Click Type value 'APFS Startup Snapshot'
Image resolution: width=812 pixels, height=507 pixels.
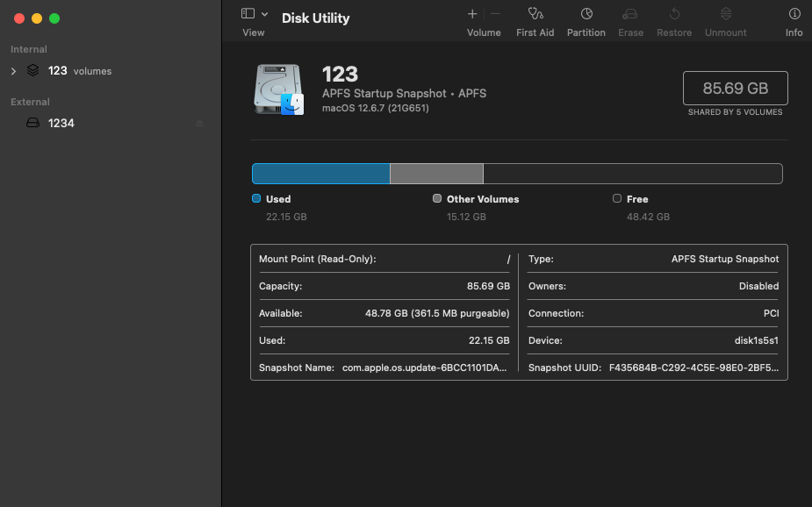725,259
